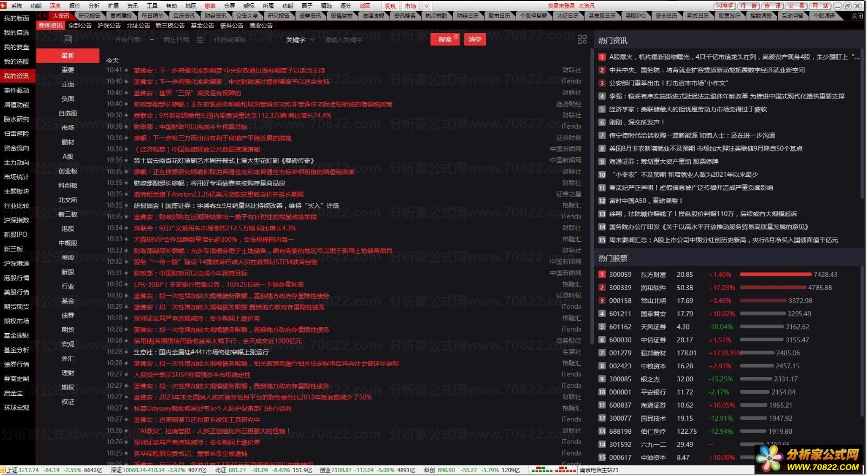The image size is (868, 476).
Task: Select the 沪深公告 sub-tab
Action: tap(109, 25)
